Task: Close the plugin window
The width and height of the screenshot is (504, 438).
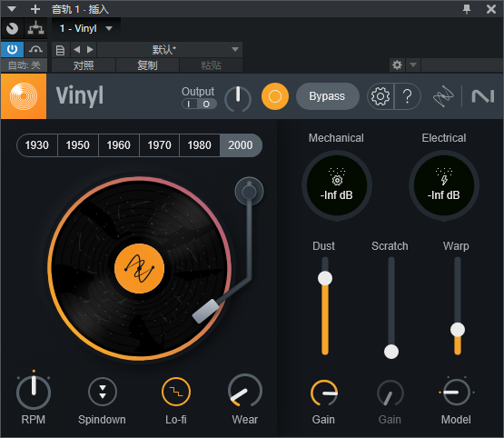Action: [x=490, y=9]
